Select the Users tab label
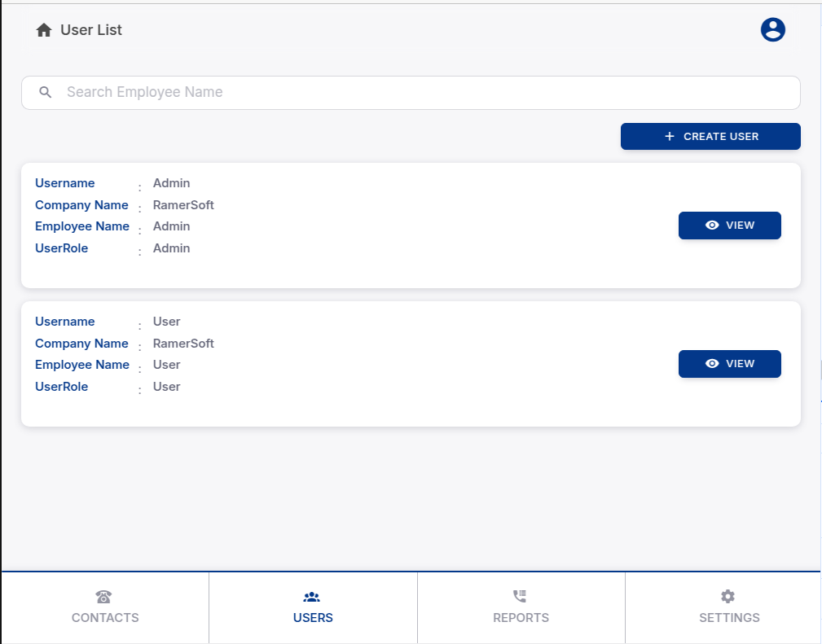The height and width of the screenshot is (644, 822). (x=313, y=618)
